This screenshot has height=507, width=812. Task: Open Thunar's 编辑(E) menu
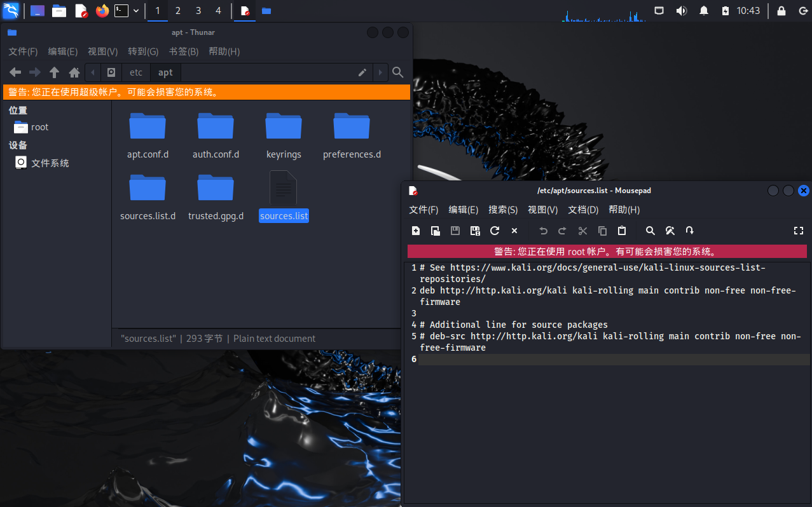click(x=63, y=51)
